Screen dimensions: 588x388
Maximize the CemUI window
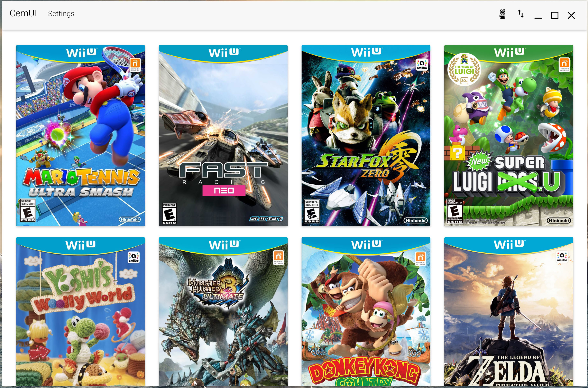click(x=554, y=15)
